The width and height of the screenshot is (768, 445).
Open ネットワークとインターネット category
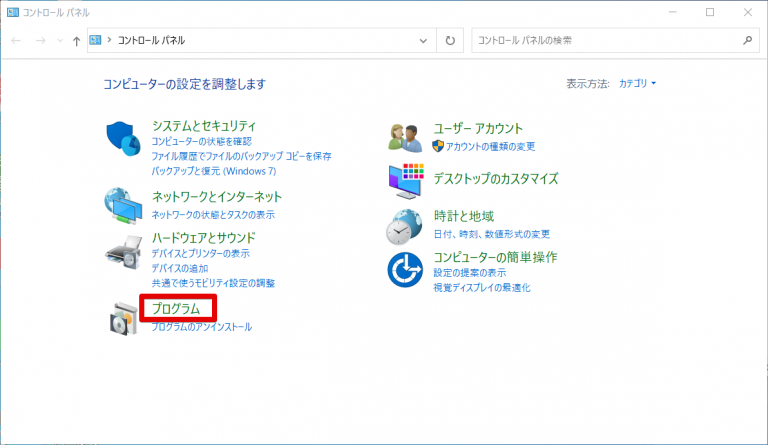point(216,197)
